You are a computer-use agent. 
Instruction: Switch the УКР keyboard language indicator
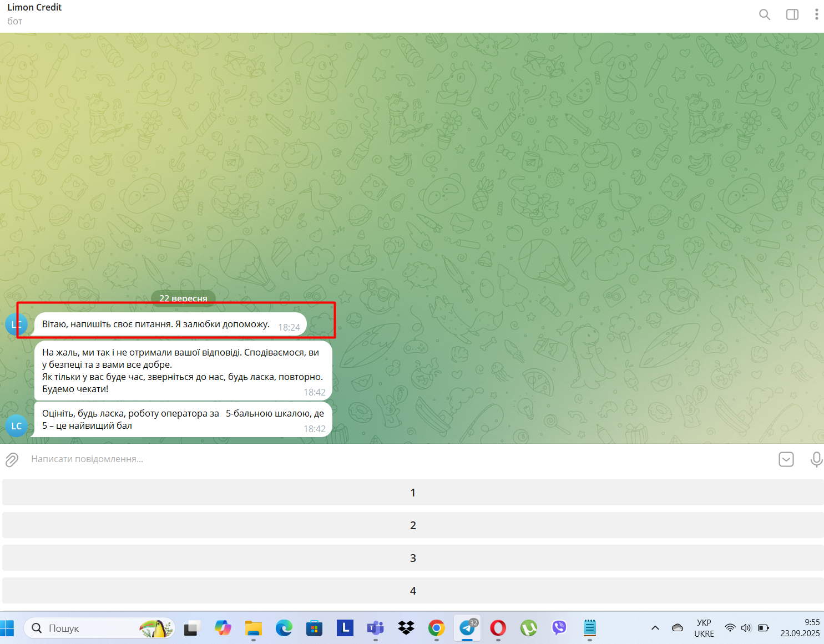pos(704,628)
